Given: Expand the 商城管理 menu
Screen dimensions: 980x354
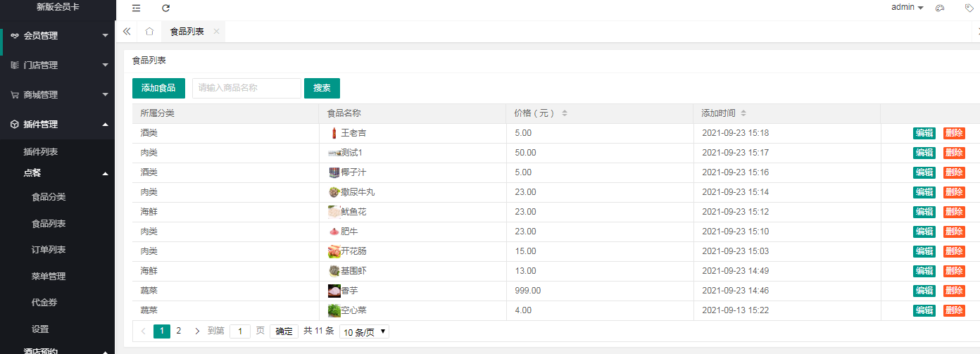Looking at the screenshot, I should pos(105,94).
